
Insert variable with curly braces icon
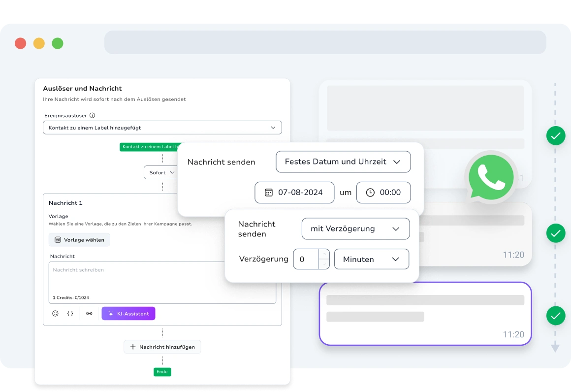[x=70, y=313]
